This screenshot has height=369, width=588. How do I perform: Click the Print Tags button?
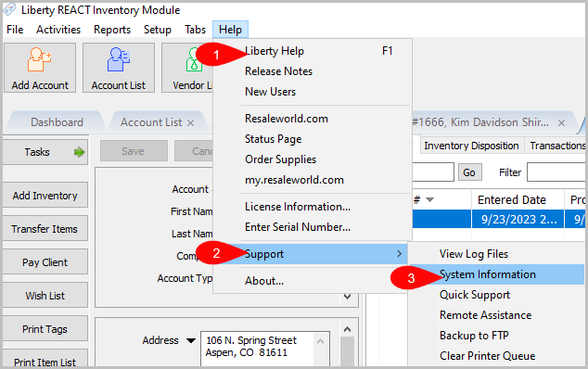[x=45, y=328]
